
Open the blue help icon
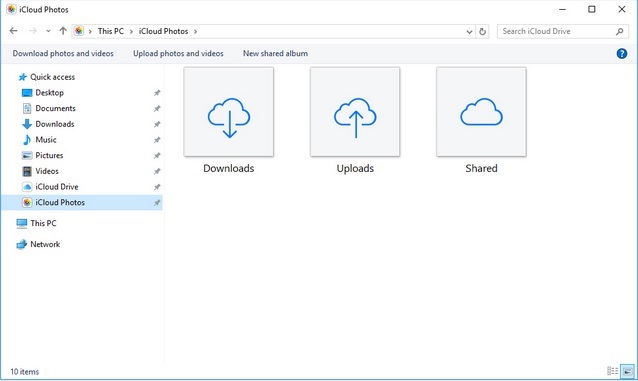[x=622, y=53]
